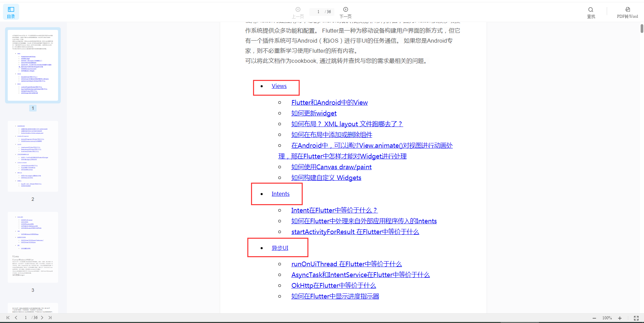Open the 查找 search tool

591,13
